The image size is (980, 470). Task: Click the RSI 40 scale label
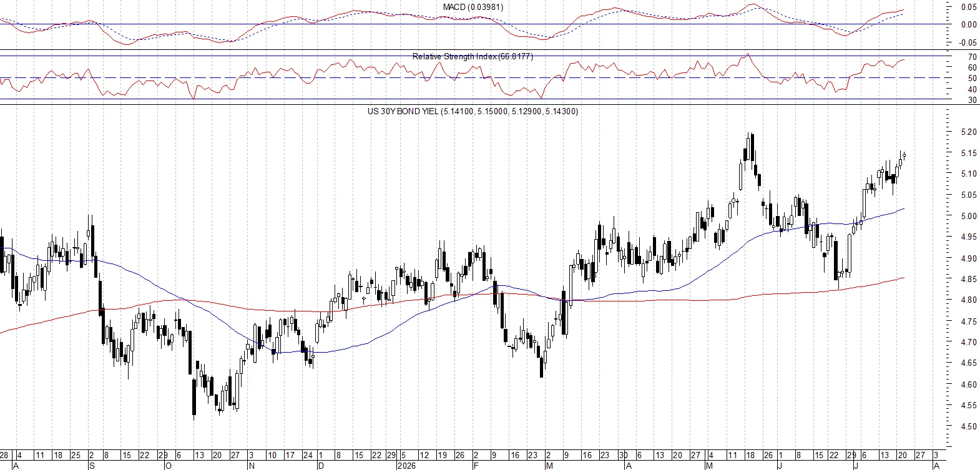point(973,90)
